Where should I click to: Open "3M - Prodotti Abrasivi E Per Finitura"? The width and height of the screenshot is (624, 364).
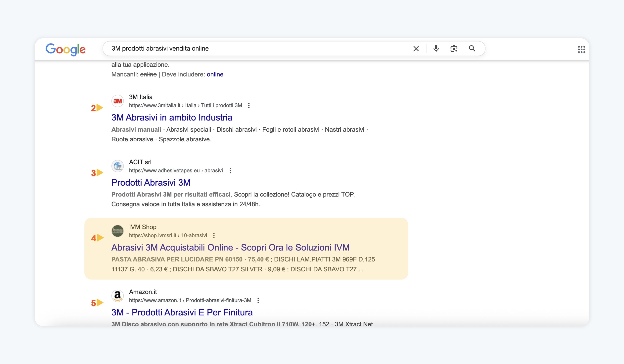tap(182, 312)
